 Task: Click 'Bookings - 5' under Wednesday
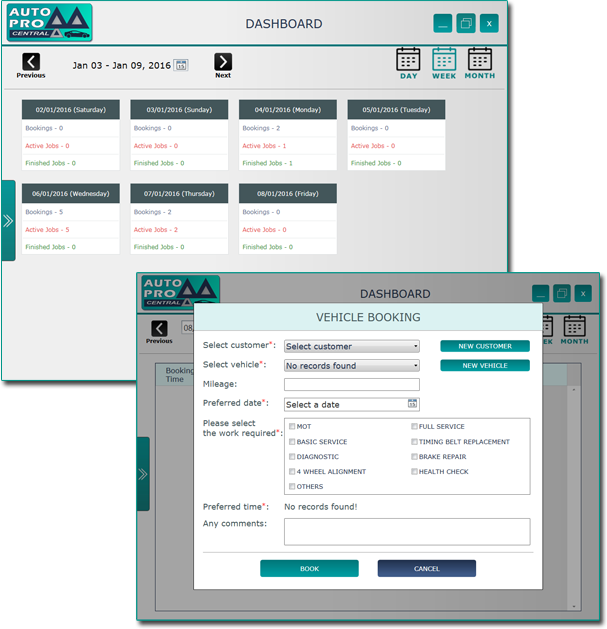click(44, 212)
